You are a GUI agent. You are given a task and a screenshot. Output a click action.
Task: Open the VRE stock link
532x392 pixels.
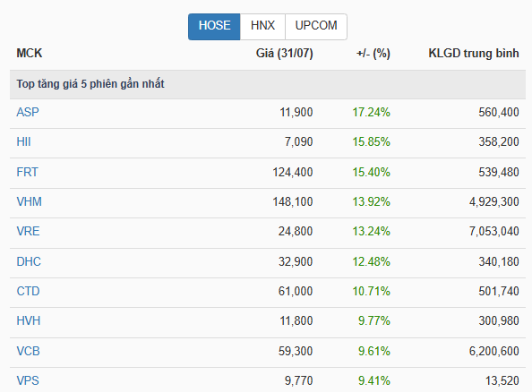(x=28, y=231)
